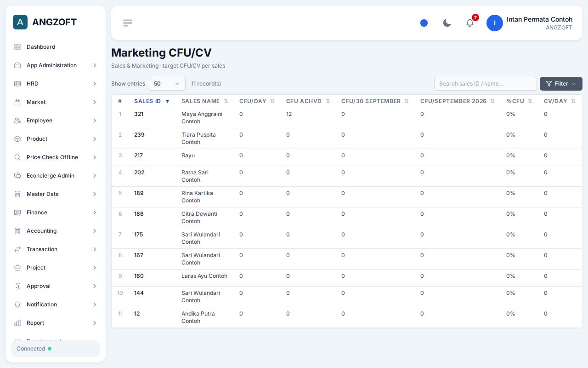Click the Accounting calculator icon
The height and width of the screenshot is (368, 588).
pyautogui.click(x=17, y=231)
